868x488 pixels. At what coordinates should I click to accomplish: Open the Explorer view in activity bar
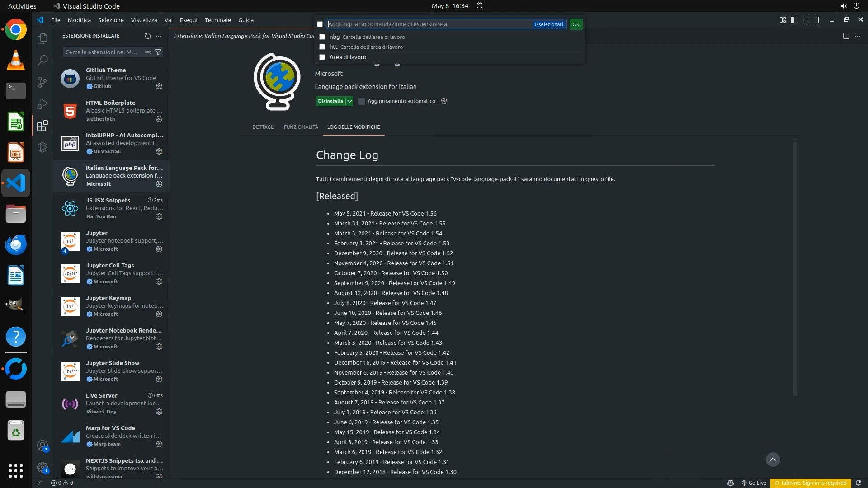[42, 39]
